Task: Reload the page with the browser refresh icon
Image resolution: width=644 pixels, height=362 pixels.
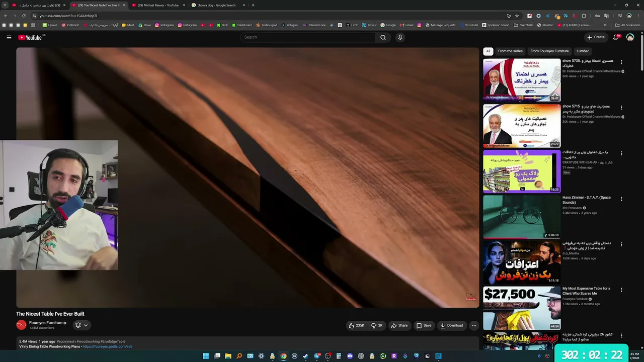Action: point(24,16)
